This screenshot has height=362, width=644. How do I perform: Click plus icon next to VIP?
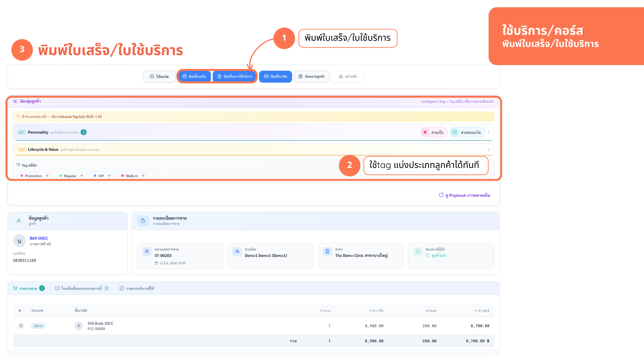point(109,176)
